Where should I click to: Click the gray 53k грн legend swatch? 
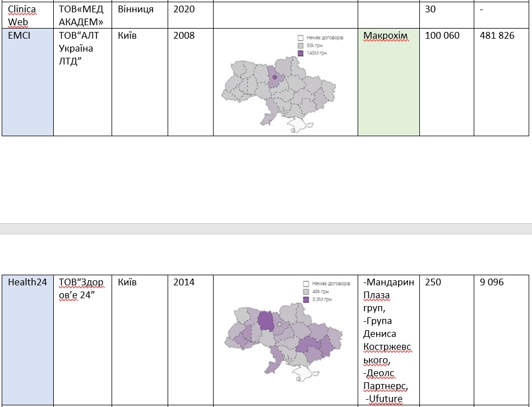[x=300, y=45]
